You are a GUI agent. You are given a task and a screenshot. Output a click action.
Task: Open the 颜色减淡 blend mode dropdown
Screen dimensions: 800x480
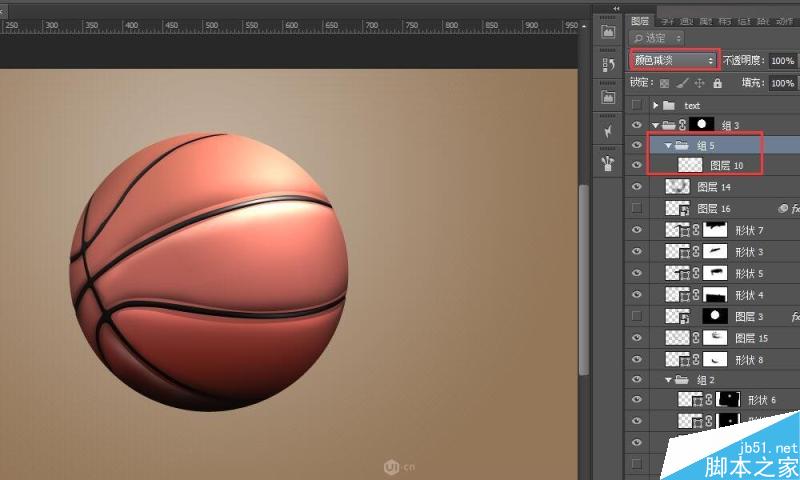tap(673, 60)
